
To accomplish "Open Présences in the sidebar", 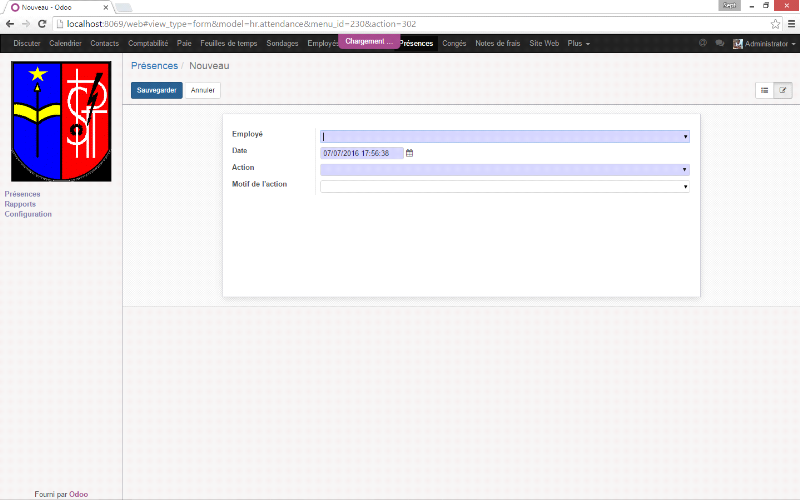I will [22, 194].
